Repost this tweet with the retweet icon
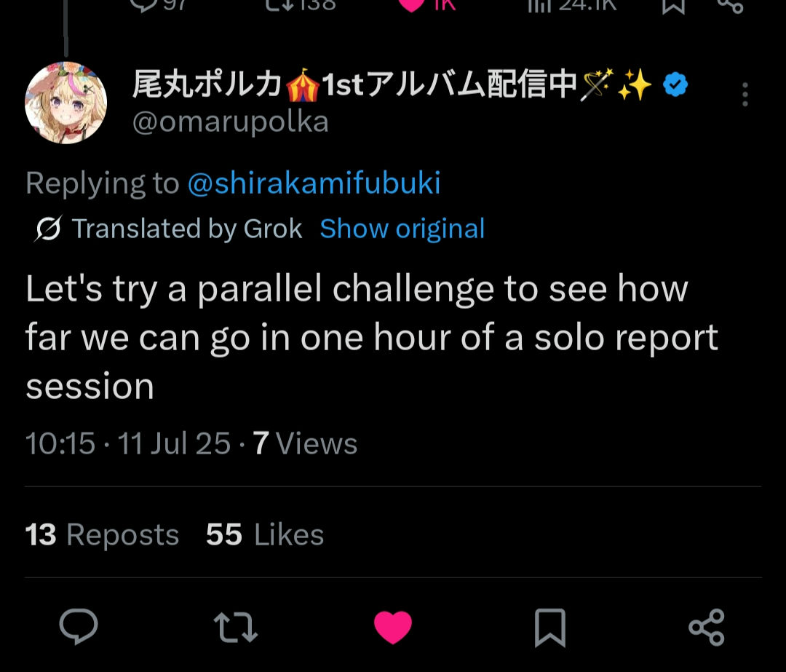Viewport: 786px width, 672px height. (x=236, y=627)
